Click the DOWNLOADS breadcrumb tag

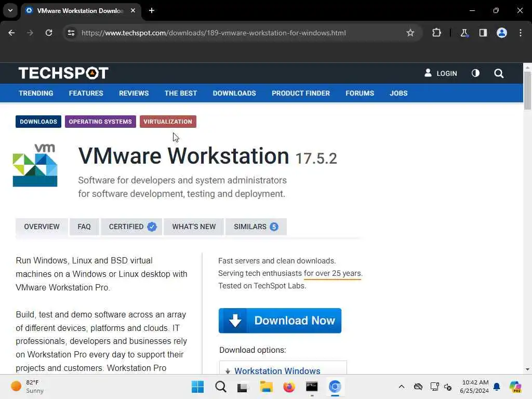(x=38, y=122)
